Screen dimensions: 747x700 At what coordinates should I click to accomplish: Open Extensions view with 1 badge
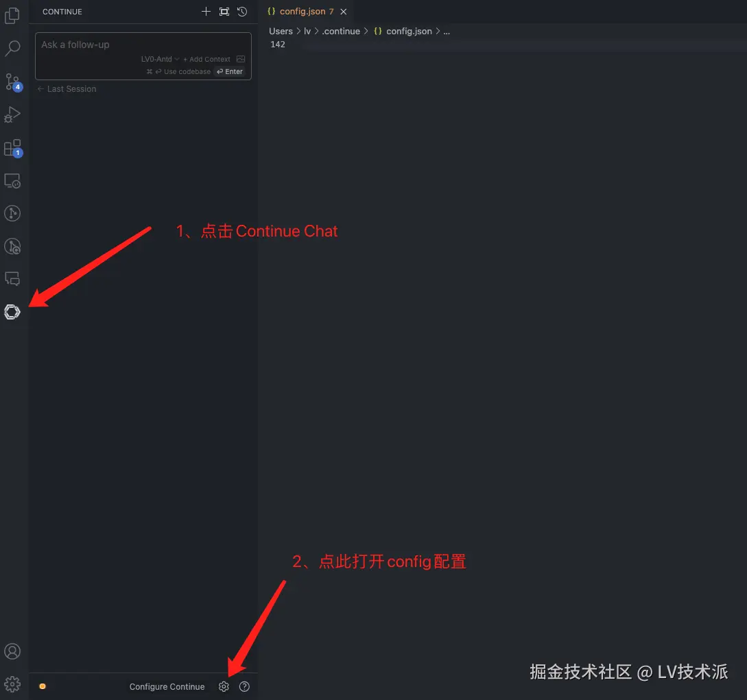click(x=13, y=148)
